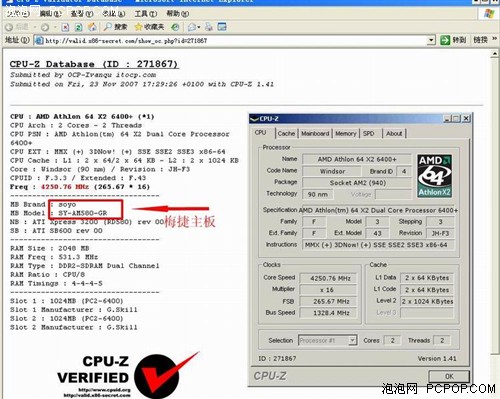Click the AMD 64 Athlon X2 logo
Screen dimensions: 500x399
click(x=434, y=176)
